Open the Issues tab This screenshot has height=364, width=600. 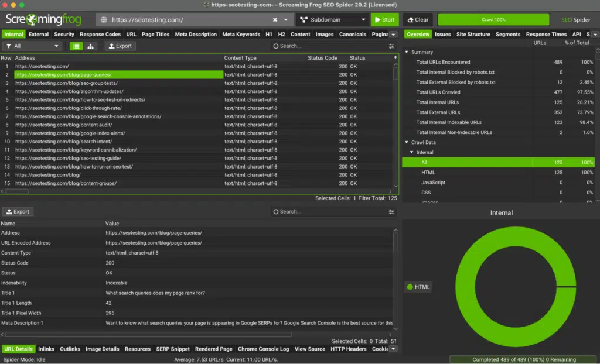[x=443, y=34]
